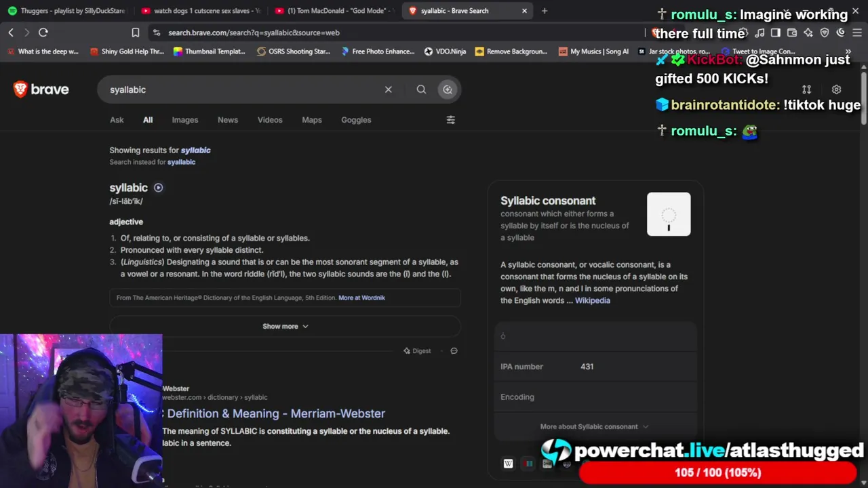Image resolution: width=868 pixels, height=488 pixels.
Task: Click the corrected syllabic results link
Action: coord(195,150)
